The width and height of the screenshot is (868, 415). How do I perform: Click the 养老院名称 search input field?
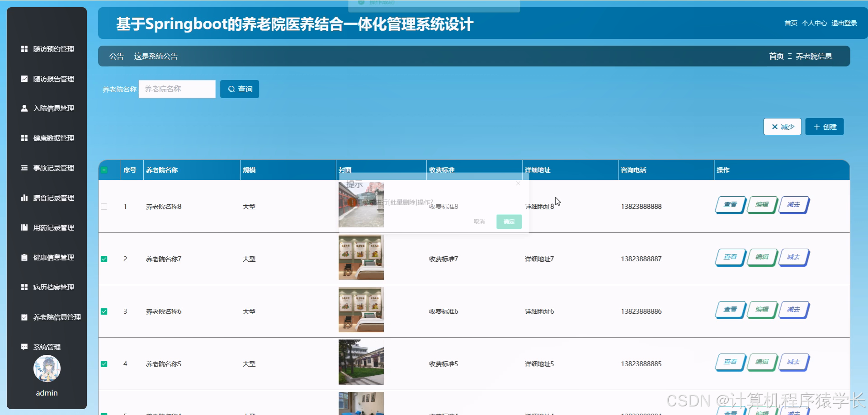click(x=177, y=89)
